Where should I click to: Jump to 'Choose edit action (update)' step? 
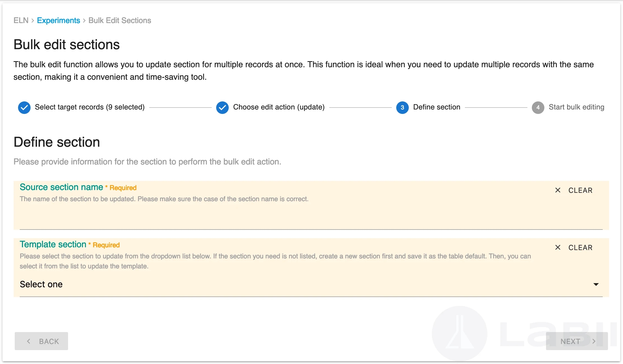coord(279,107)
